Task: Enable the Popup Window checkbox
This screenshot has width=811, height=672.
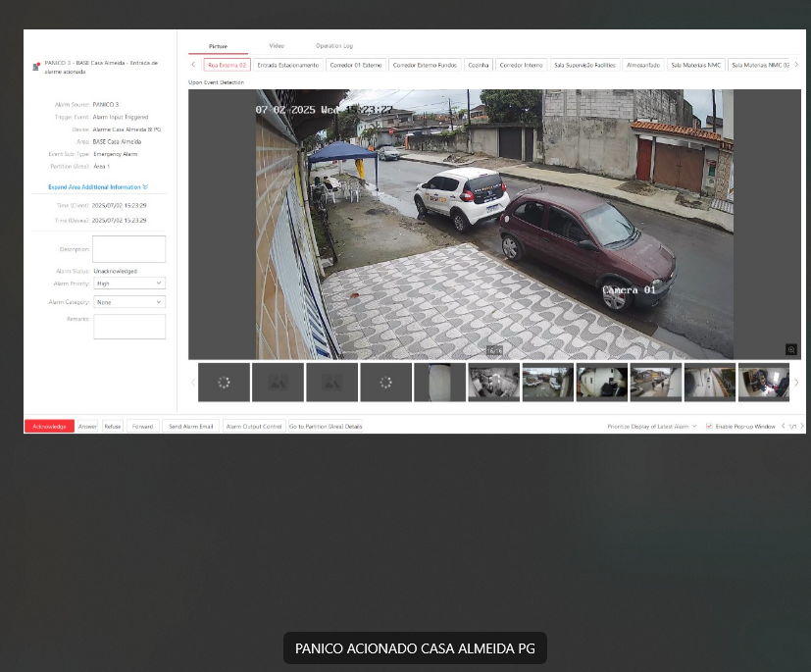Action: 709,426
